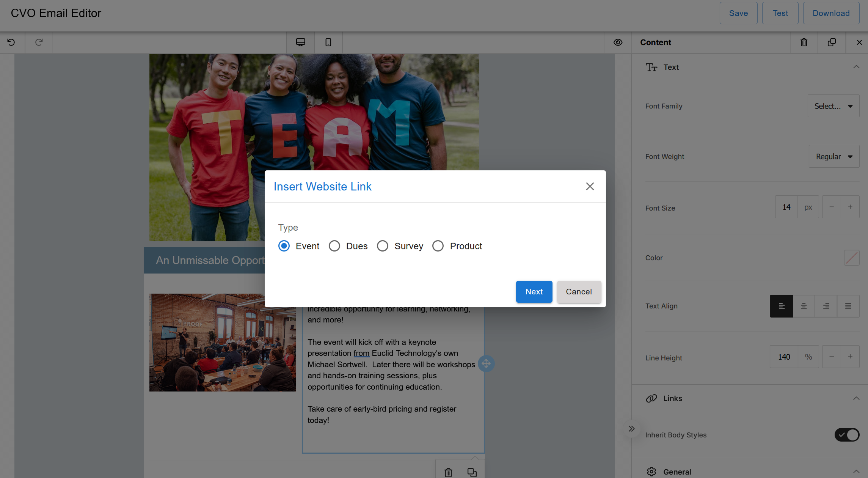Duplicate content via Content panel copy icon
The width and height of the screenshot is (868, 478).
tap(832, 42)
